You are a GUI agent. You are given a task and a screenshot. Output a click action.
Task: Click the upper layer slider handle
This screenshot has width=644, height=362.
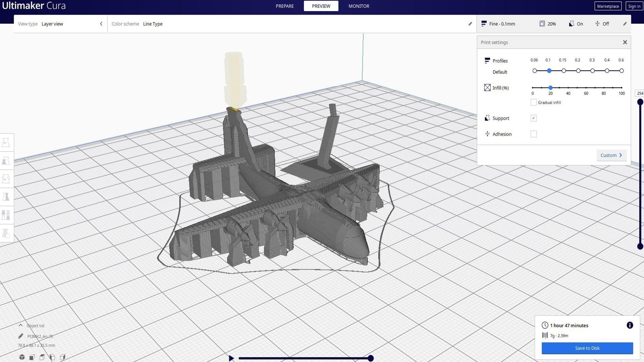[x=640, y=102]
